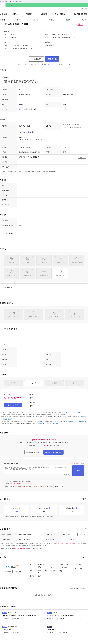The image size is (88, 644).
Task: Switch to the 근무조건 tab
Action: 19,20
